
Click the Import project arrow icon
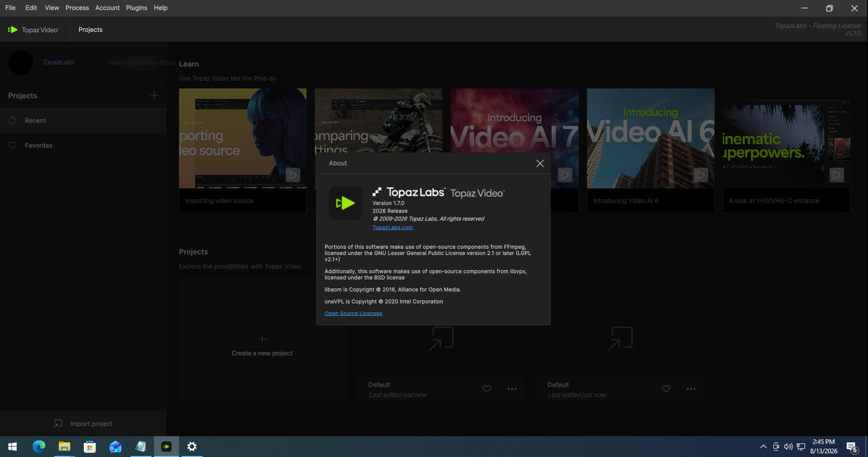coord(58,424)
